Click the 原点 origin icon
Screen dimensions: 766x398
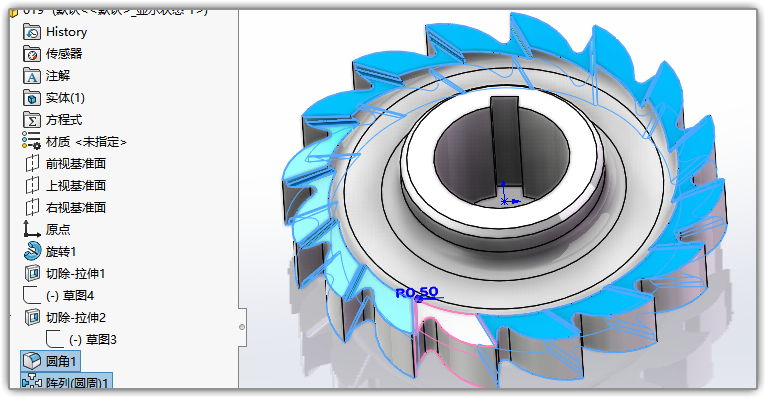coord(32,229)
